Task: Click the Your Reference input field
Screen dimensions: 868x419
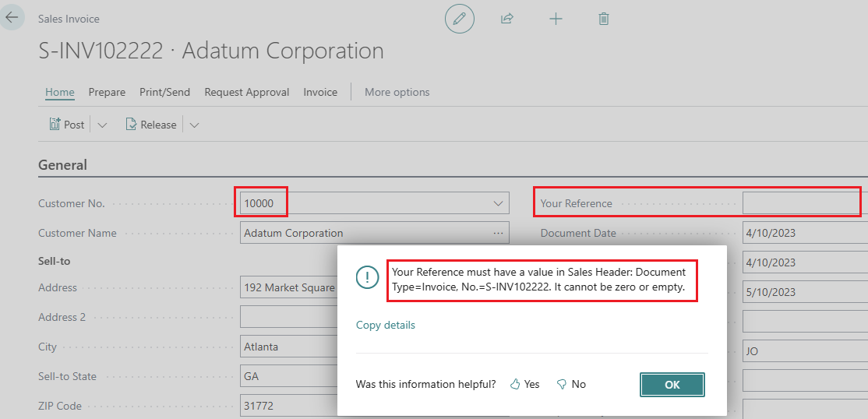Action: (799, 203)
